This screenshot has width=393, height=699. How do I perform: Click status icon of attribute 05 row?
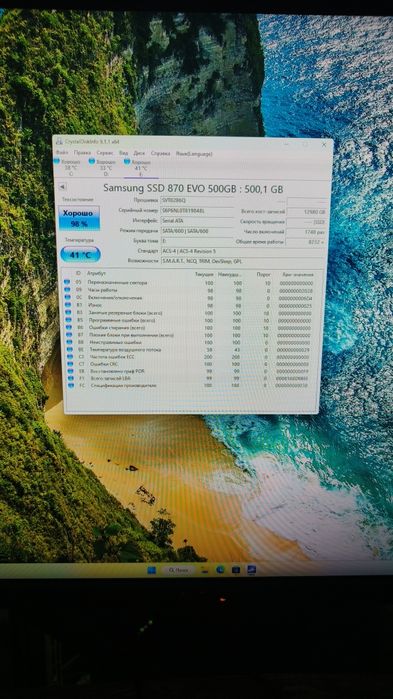[67, 282]
